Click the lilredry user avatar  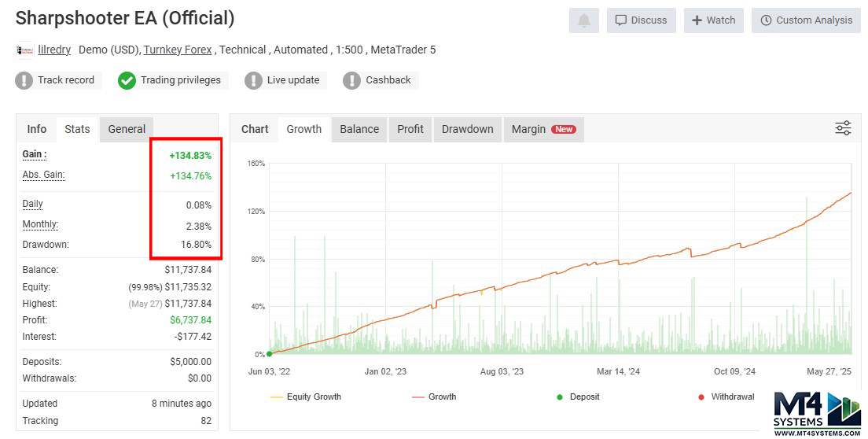point(24,50)
